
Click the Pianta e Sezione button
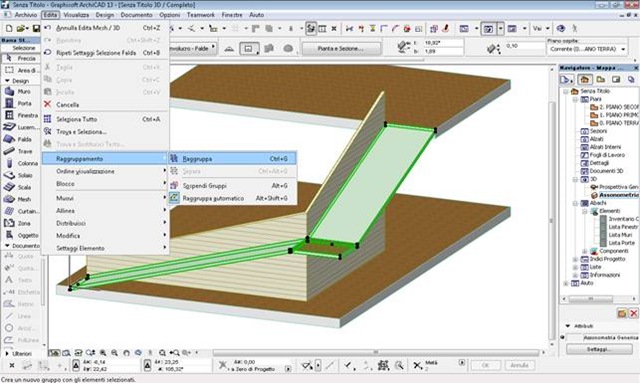(340, 49)
